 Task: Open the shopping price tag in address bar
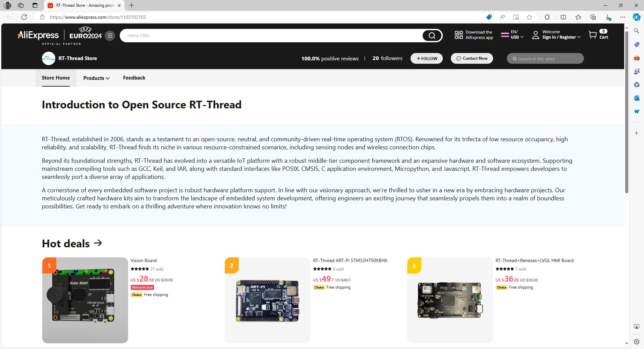tap(489, 17)
